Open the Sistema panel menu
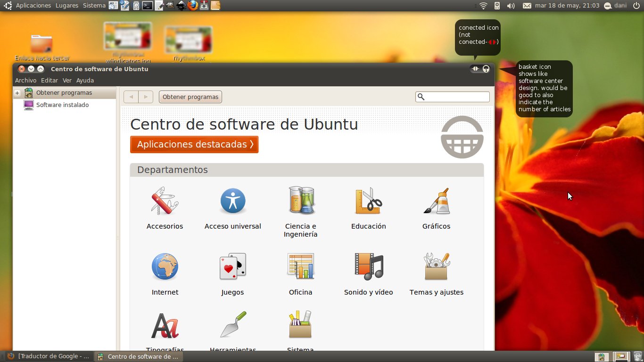 coord(94,6)
